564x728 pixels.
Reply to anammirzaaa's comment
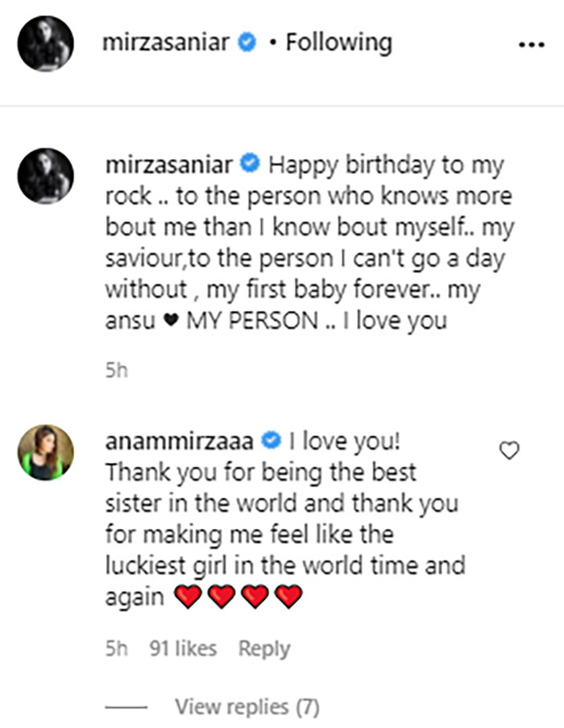(x=263, y=648)
